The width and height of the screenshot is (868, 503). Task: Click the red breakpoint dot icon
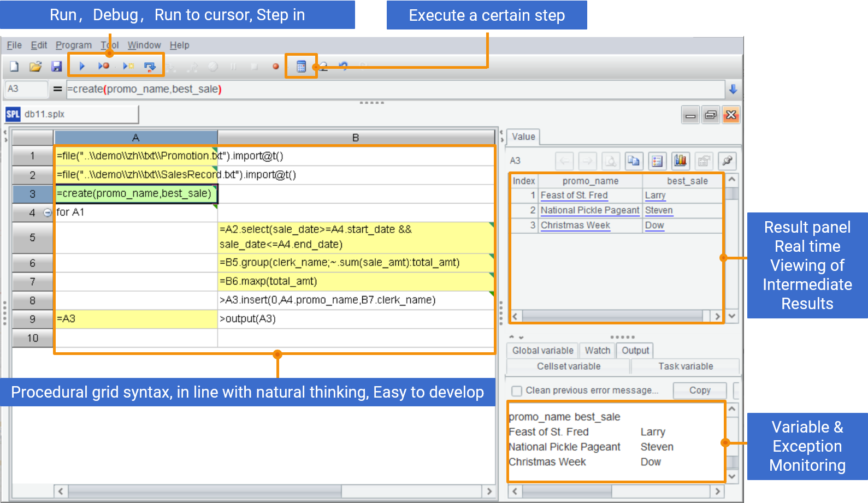coord(276,67)
